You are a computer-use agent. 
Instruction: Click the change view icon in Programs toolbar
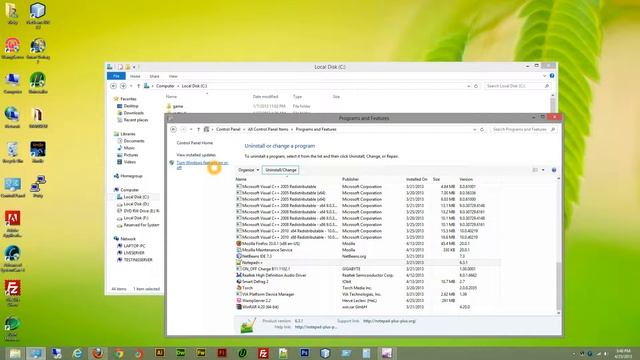(x=535, y=170)
